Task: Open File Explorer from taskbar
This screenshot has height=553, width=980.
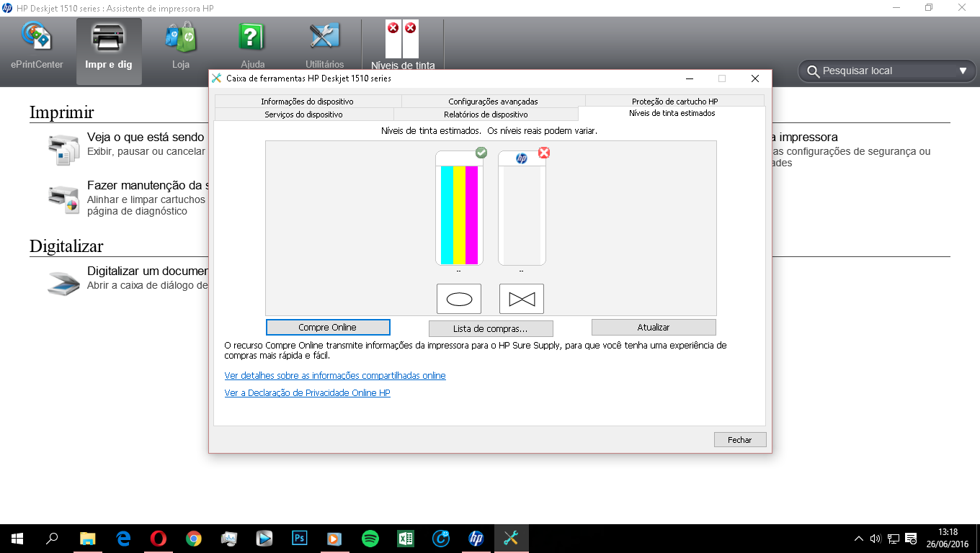Action: tap(87, 538)
